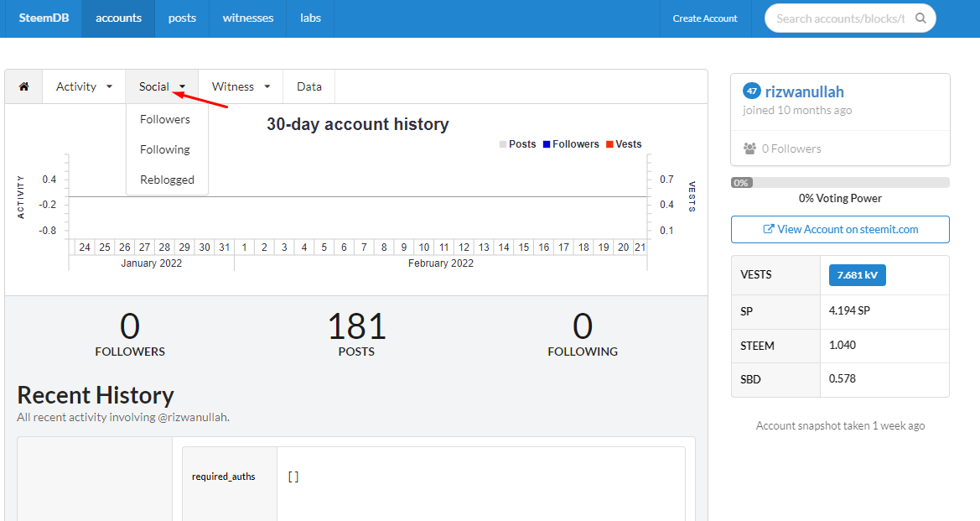This screenshot has width=980, height=521.
Task: Focus the search accounts/blocks field
Action: point(841,18)
